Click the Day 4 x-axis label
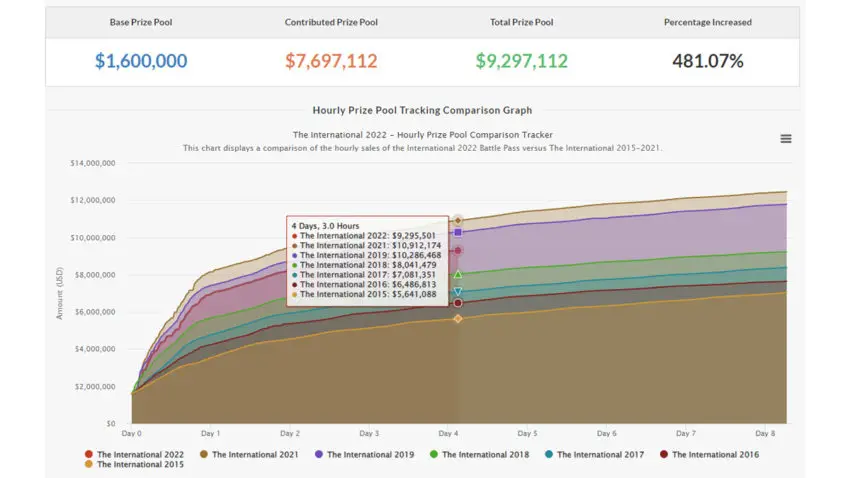Image resolution: width=850 pixels, height=478 pixels. [x=448, y=434]
